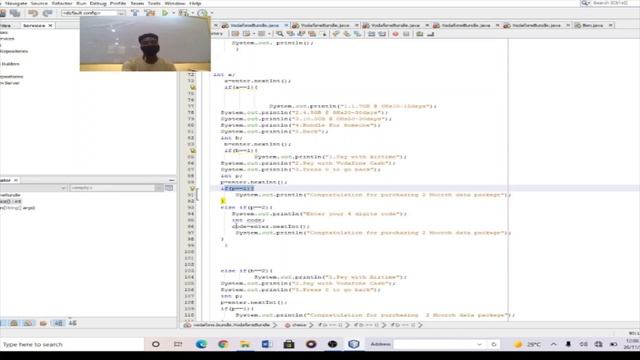
Task: Click the Profile Project toolbar icon
Action: [x=202, y=13]
